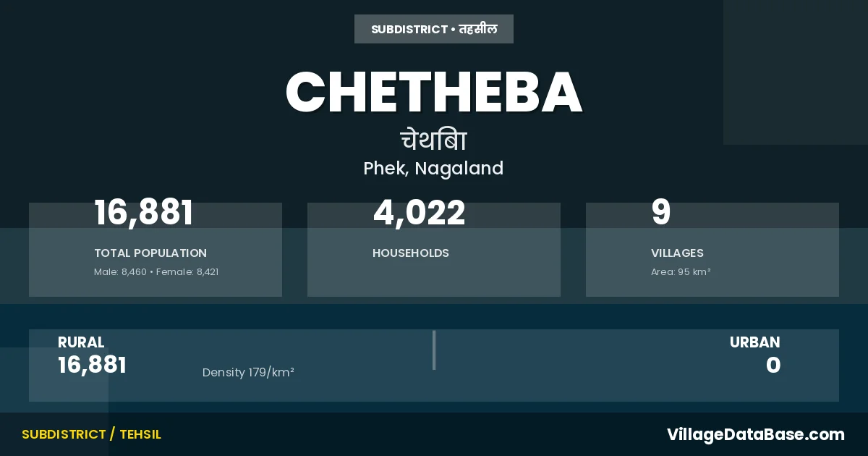Viewport: 868px width, 456px height.
Task: Click the large 16,881 above TOTAL POPULATION
Action: pyautogui.click(x=144, y=213)
